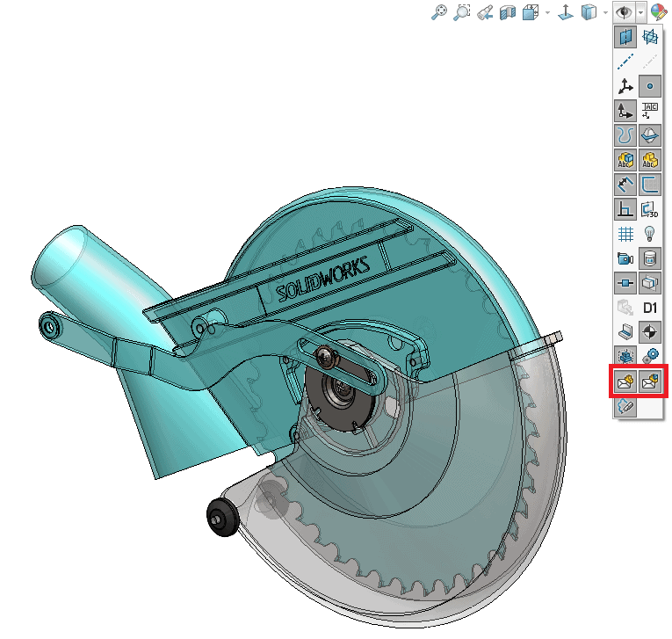This screenshot has width=672, height=639.
Task: Toggle the View Sketches icon
Action: tap(650, 185)
